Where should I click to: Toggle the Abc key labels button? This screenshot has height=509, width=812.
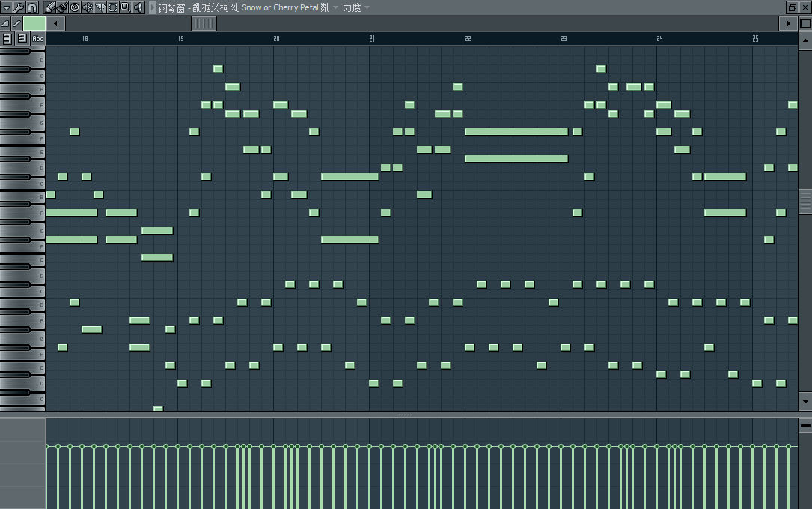(38, 38)
